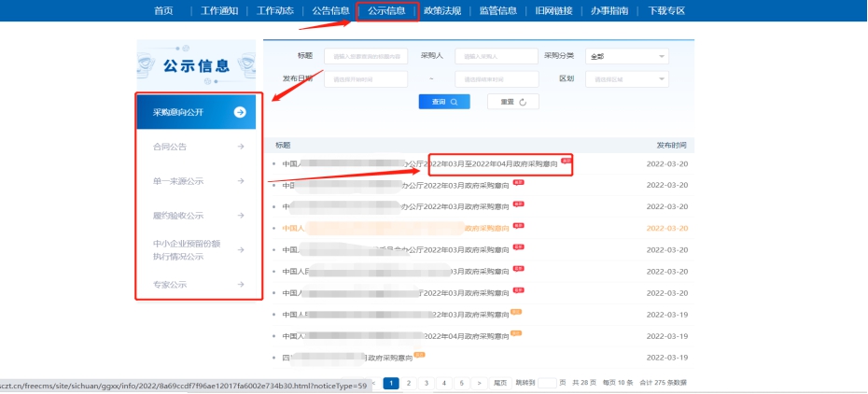Click the arrow icon next to 单一来源公示

point(241,181)
